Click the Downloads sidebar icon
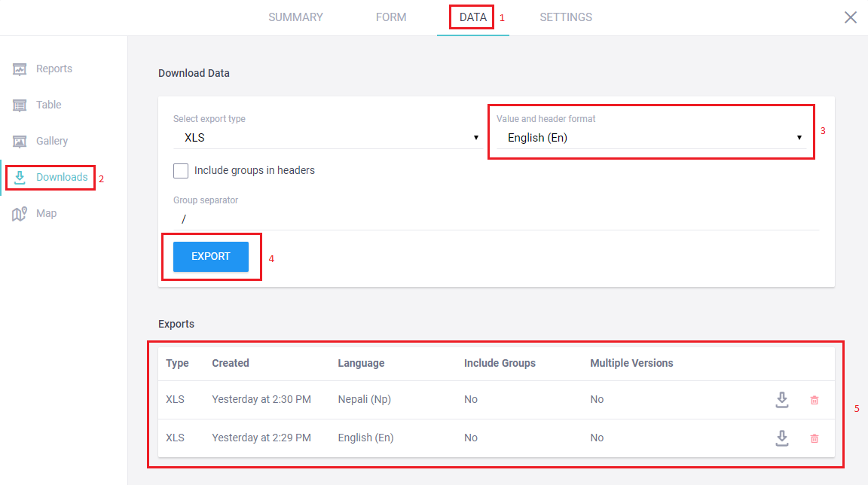868x485 pixels. (20, 178)
